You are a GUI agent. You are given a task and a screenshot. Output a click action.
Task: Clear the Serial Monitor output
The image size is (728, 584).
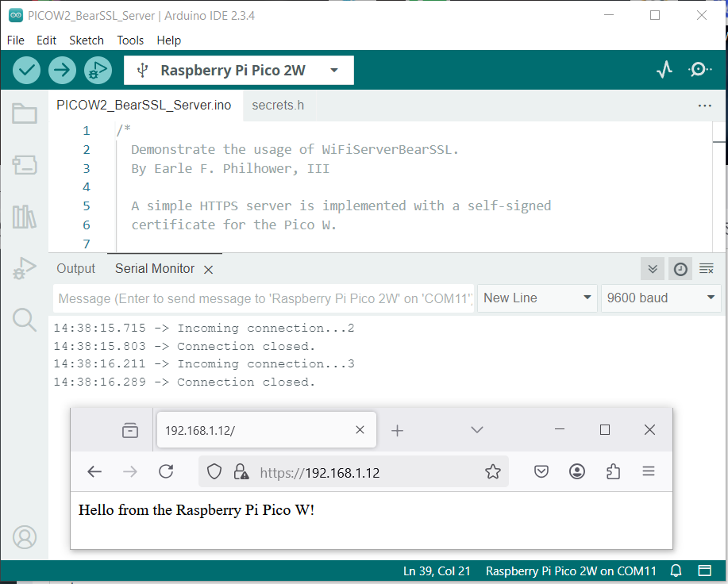point(707,269)
